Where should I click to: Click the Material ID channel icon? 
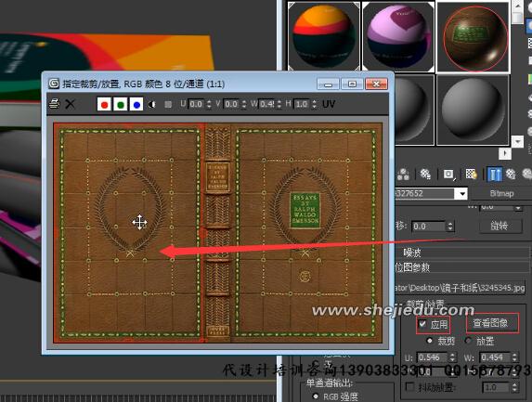pos(448,174)
